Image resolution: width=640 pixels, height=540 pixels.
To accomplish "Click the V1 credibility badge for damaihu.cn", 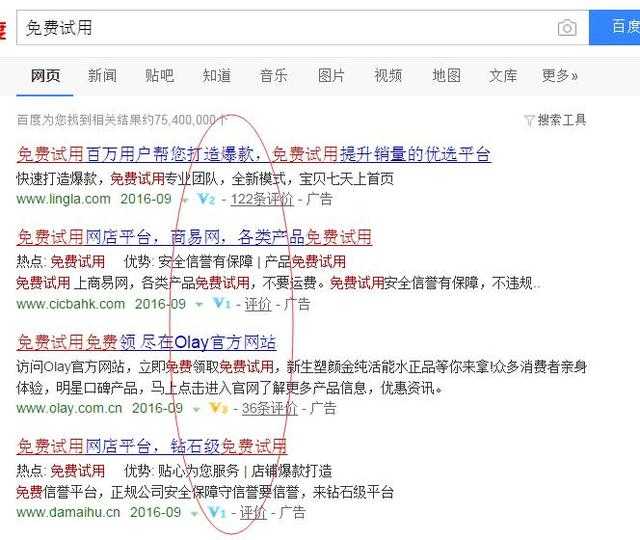I will [217, 512].
